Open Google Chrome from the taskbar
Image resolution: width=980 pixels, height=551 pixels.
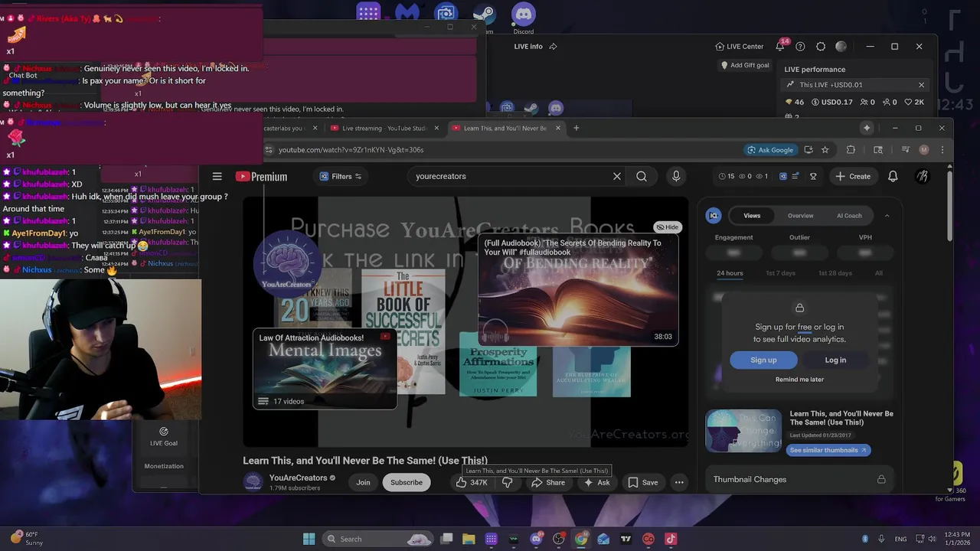tap(581, 539)
